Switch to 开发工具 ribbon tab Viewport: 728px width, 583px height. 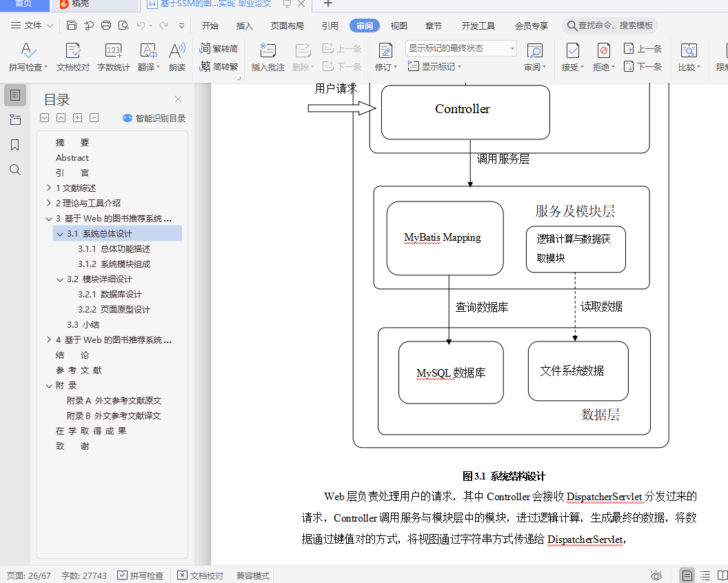478,26
